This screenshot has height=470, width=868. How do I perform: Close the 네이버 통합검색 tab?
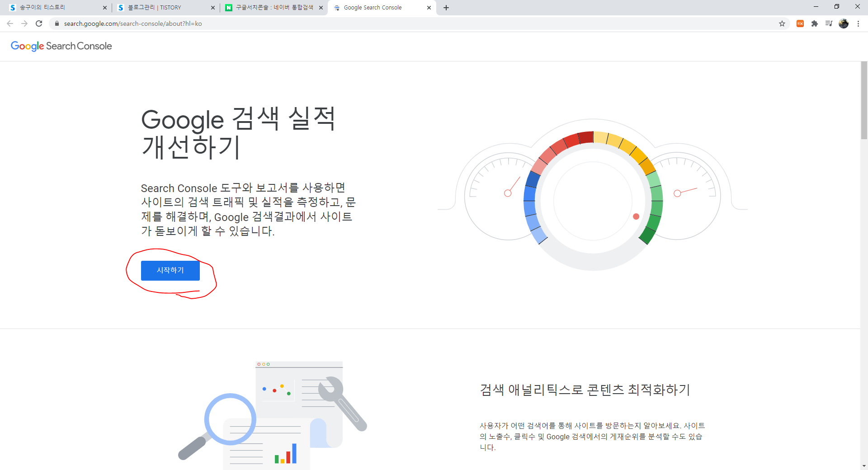[321, 8]
